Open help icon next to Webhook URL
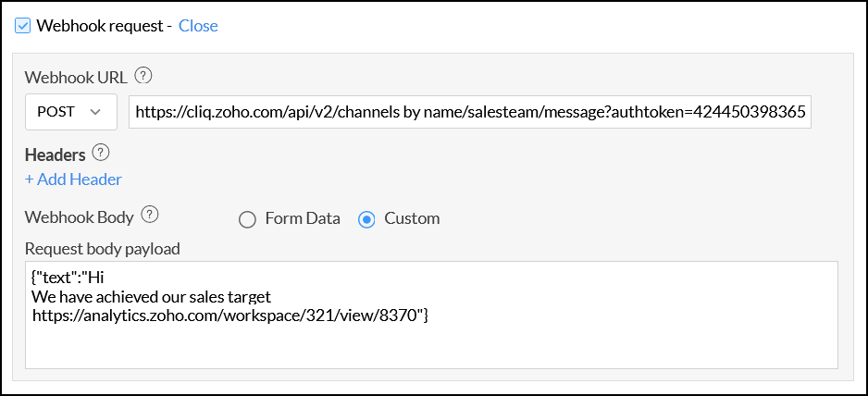The image size is (868, 396). pos(143,76)
